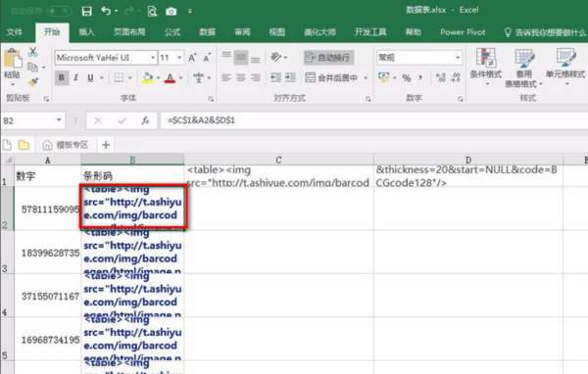Switch to the 页面布局 ribbon tab

tap(129, 32)
